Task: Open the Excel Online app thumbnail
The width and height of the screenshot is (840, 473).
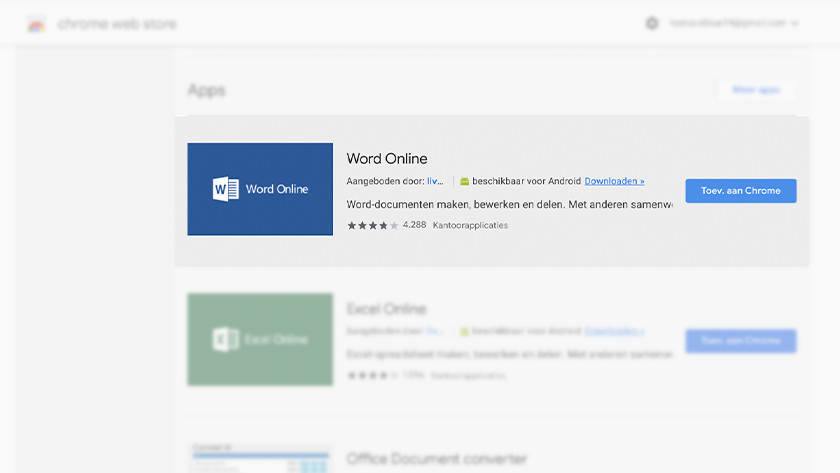Action: 260,339
